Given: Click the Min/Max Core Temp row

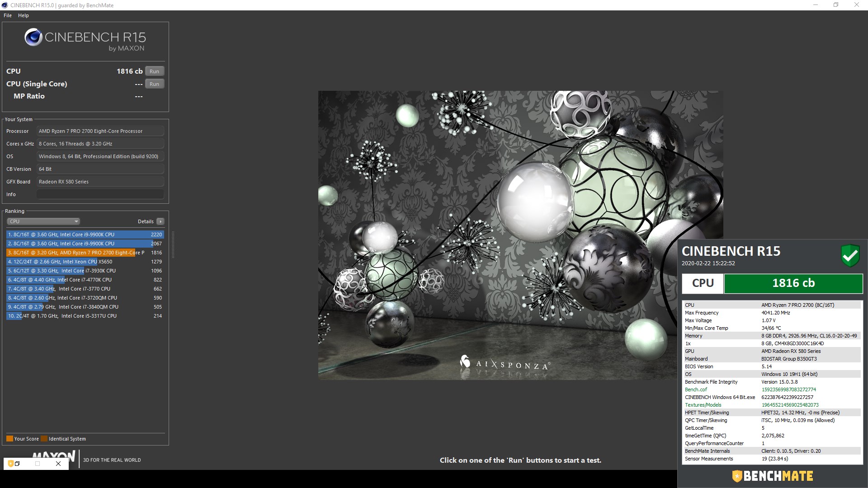Looking at the screenshot, I should [x=772, y=328].
